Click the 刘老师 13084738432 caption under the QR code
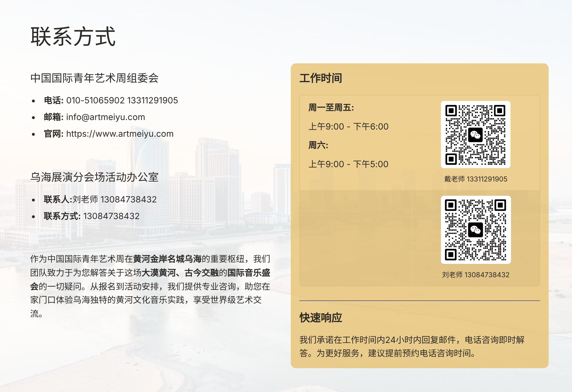This screenshot has width=572, height=392. (475, 274)
